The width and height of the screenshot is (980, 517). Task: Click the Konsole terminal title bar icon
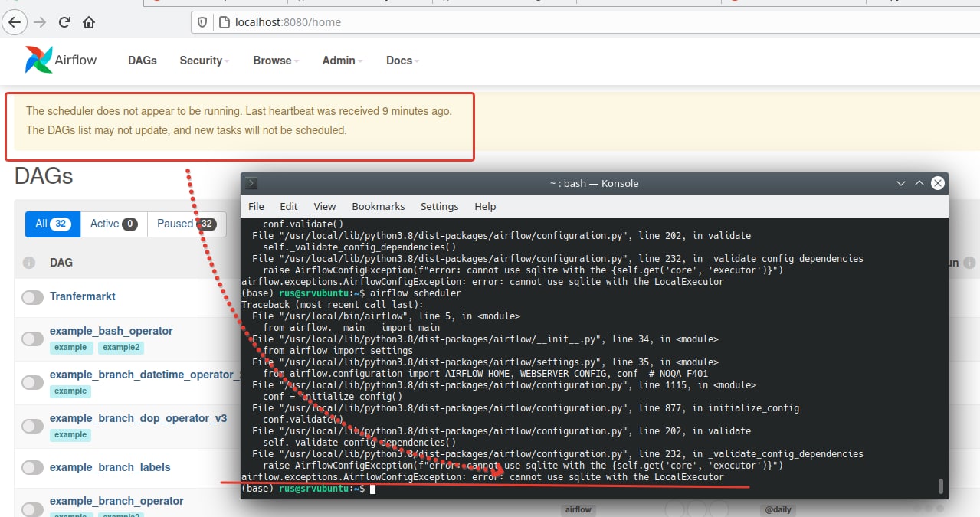tap(251, 183)
